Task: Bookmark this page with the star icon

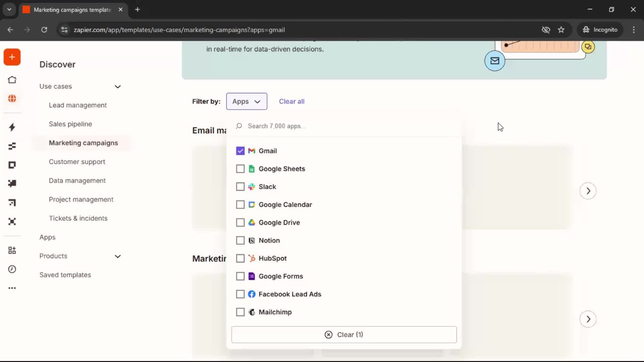Action: click(x=561, y=30)
